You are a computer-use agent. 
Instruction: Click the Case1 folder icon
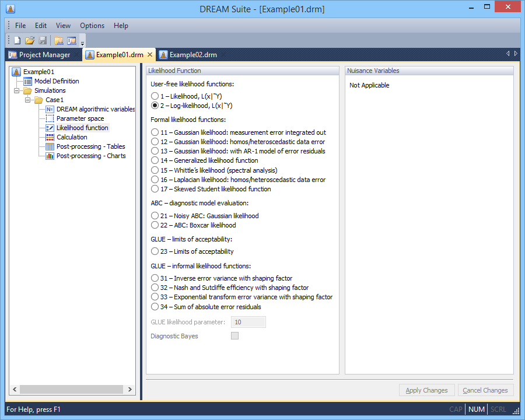click(39, 100)
